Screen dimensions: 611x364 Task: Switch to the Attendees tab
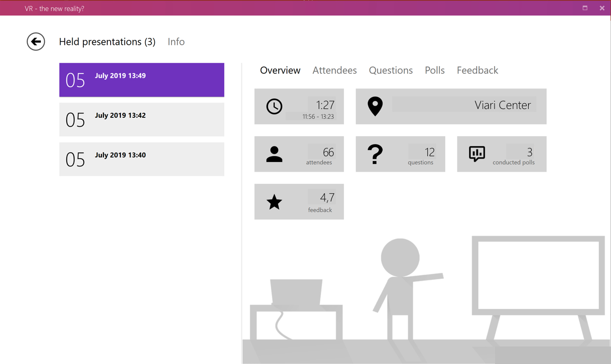335,70
